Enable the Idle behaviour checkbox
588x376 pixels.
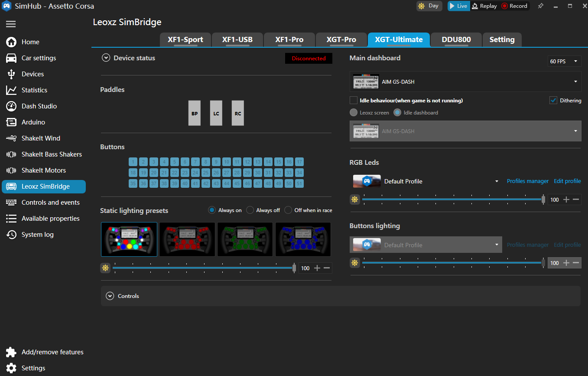(354, 100)
